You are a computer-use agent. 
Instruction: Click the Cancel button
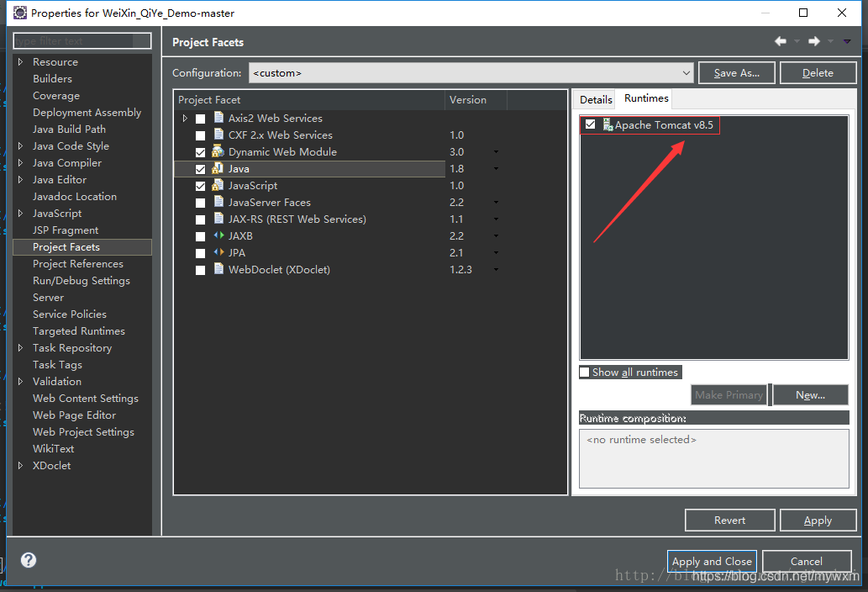tap(807, 561)
